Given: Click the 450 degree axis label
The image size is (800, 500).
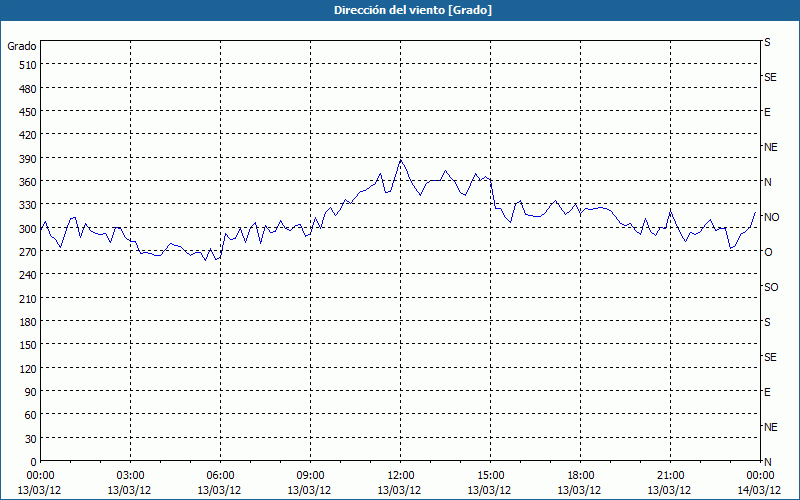Looking at the screenshot, I should (28, 112).
